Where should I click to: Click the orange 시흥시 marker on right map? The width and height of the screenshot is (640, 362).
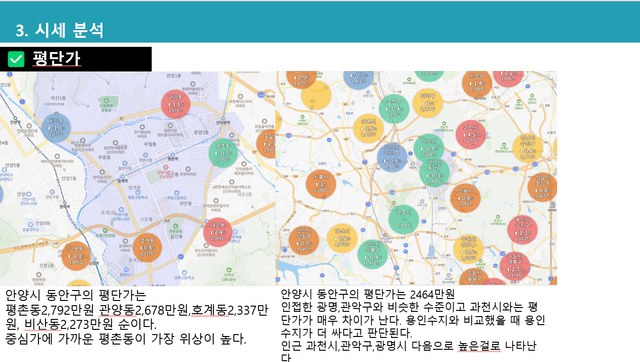(x=321, y=184)
